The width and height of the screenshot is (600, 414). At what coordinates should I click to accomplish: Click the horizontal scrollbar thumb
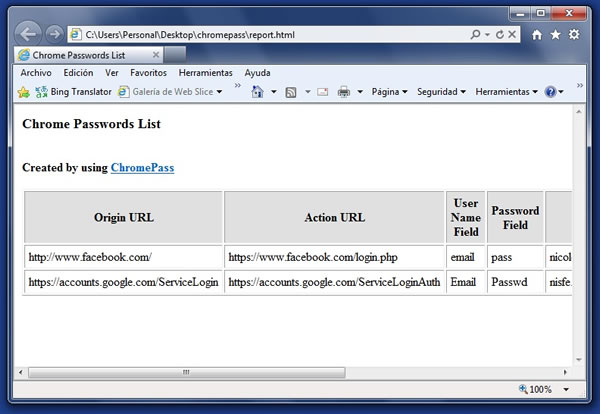click(x=187, y=372)
